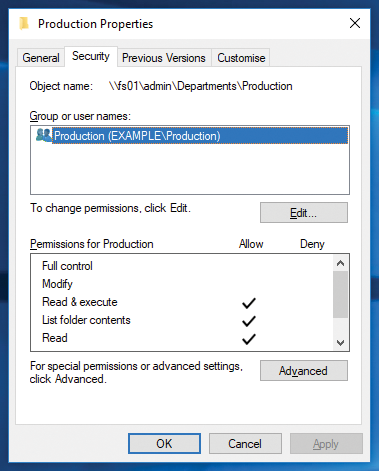Select the Security tab

[x=91, y=56]
